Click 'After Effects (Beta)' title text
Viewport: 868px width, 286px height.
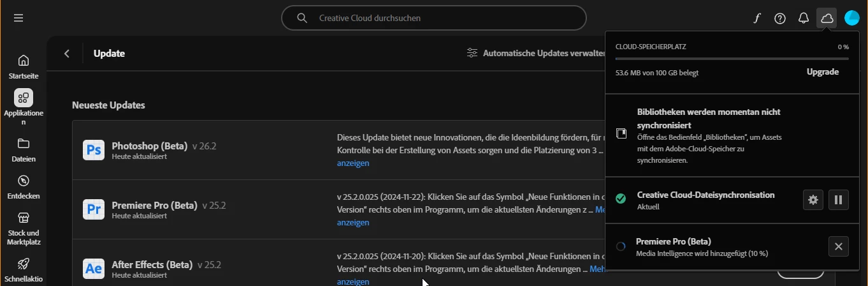click(152, 264)
